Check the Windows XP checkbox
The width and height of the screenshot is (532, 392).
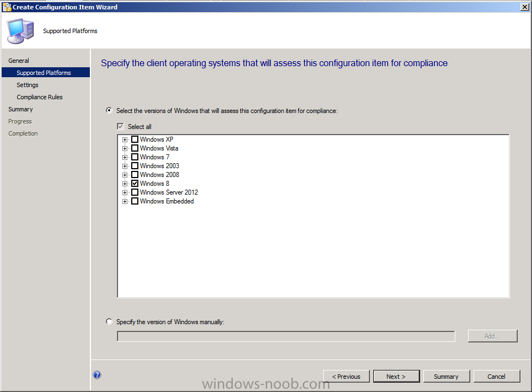135,139
